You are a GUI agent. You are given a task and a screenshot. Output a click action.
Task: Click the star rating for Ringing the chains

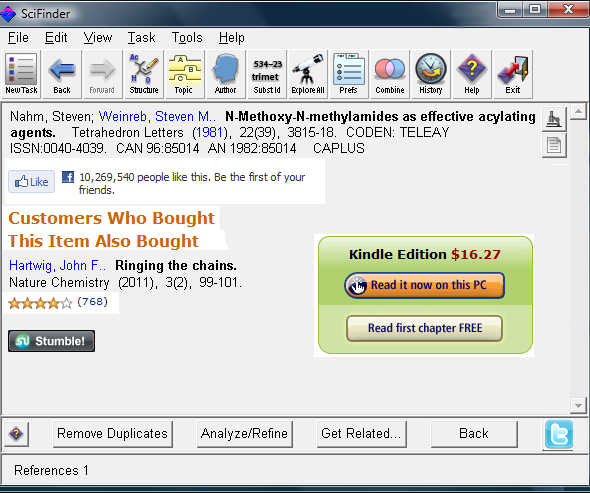pyautogui.click(x=40, y=303)
